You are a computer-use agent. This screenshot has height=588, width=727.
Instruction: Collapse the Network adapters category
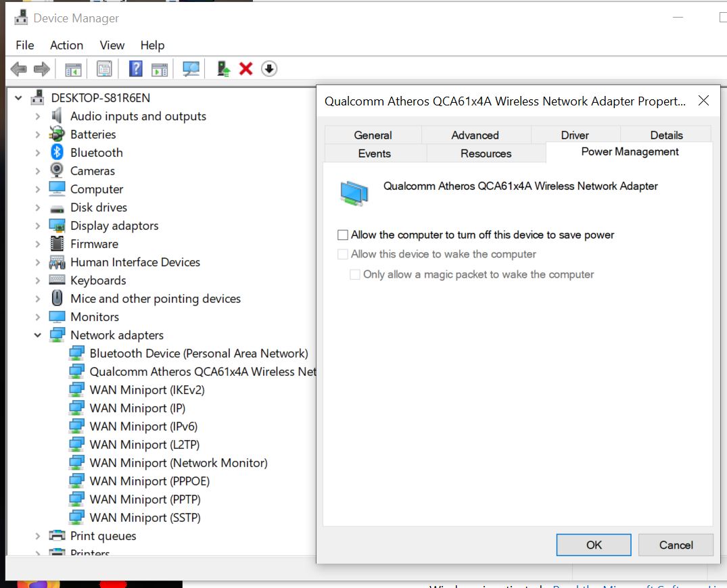[x=38, y=335]
